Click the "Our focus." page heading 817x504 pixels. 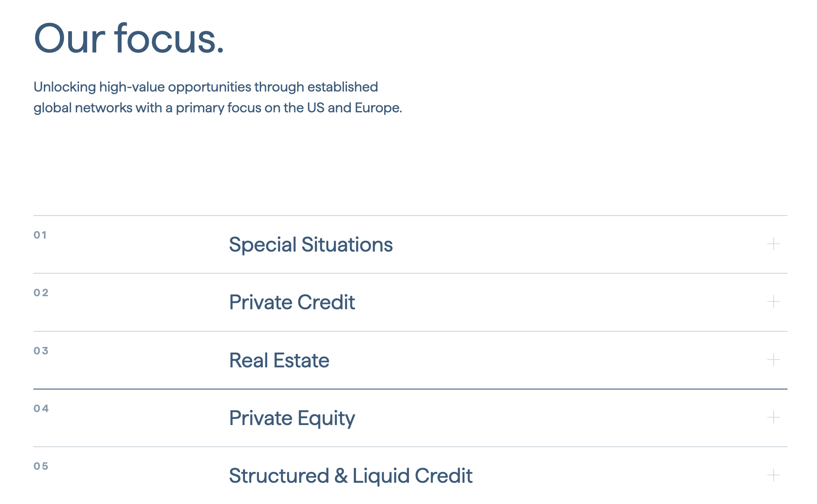[x=129, y=39]
